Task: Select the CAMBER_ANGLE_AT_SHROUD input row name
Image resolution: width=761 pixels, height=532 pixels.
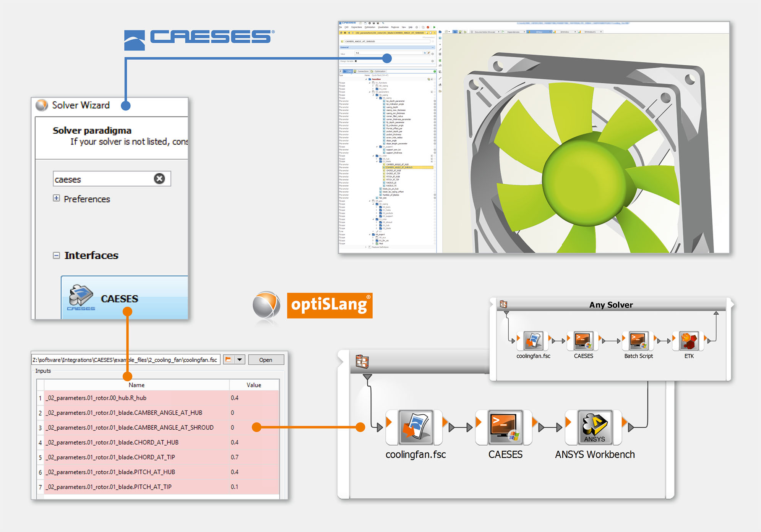Action: tap(130, 428)
